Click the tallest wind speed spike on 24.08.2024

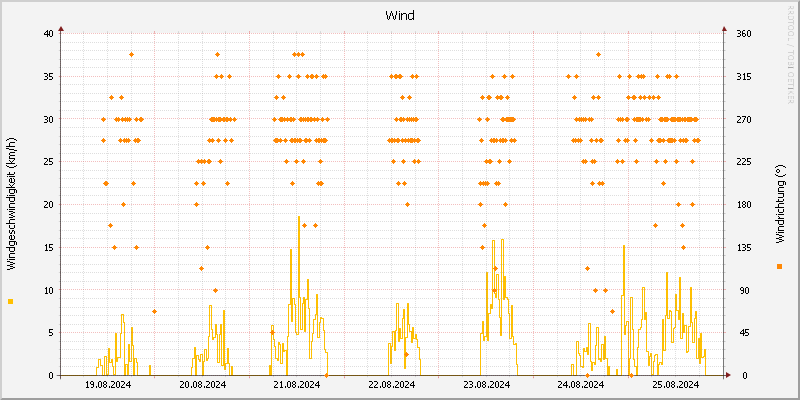click(623, 246)
